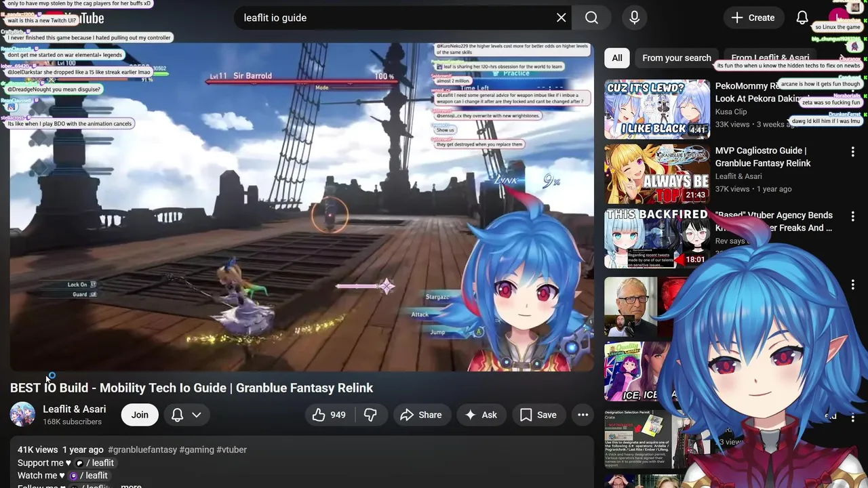The width and height of the screenshot is (868, 488).
Task: Open 'THIS BACKFIRED' video thumbnail
Action: pyautogui.click(x=657, y=239)
